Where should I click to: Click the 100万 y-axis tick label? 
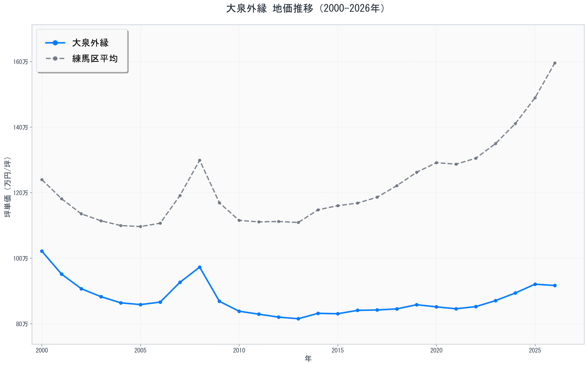[20, 258]
